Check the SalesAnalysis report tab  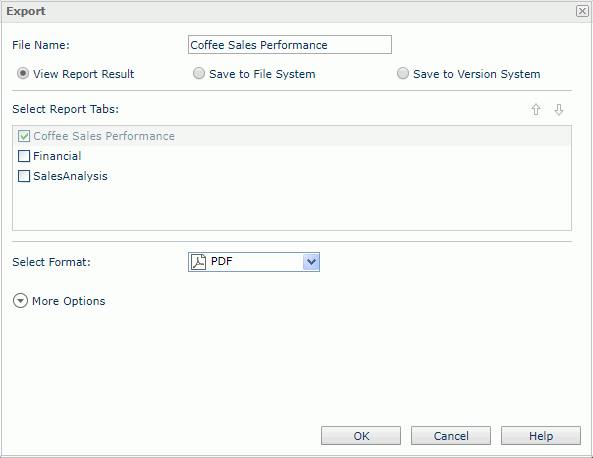coord(24,176)
